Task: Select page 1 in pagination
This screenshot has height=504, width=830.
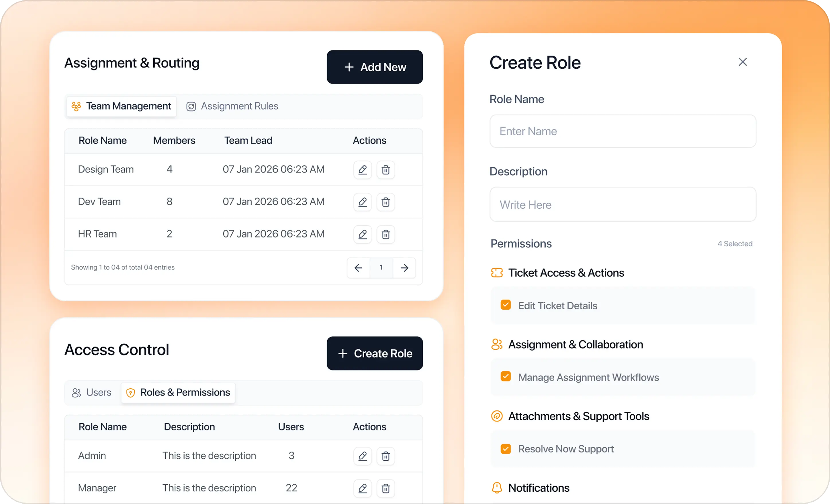Action: point(381,268)
